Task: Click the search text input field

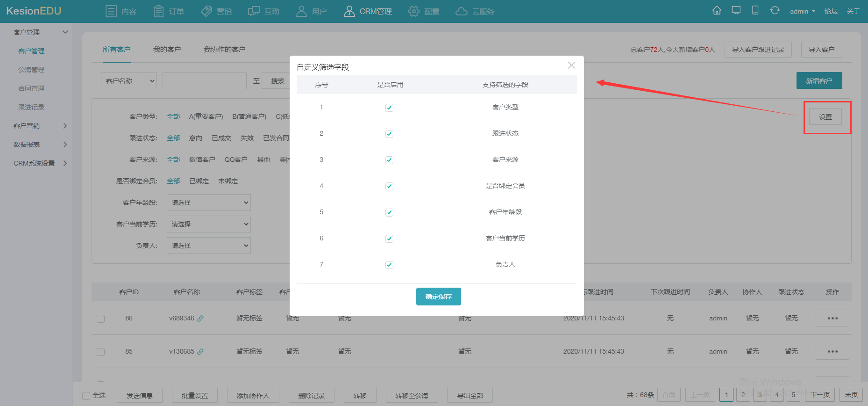Action: pos(205,81)
